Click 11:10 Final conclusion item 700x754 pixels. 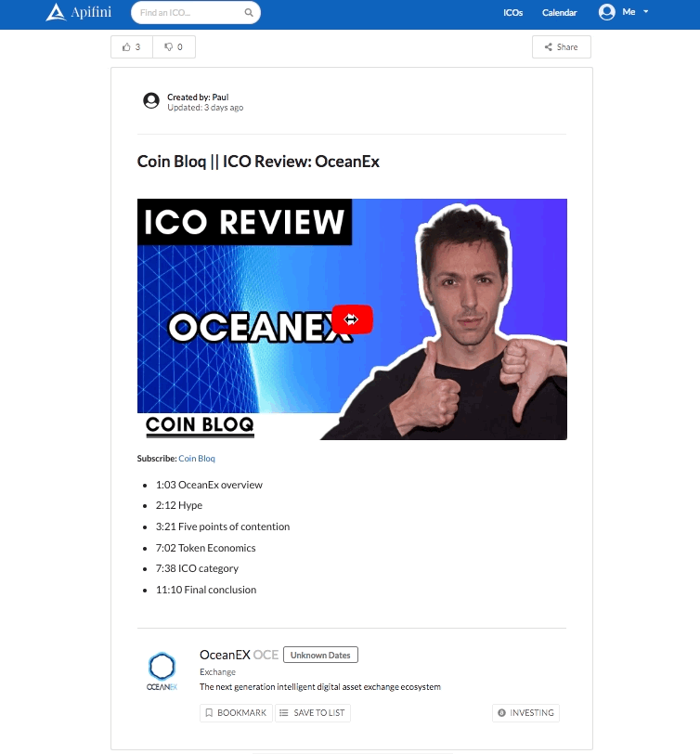click(206, 590)
